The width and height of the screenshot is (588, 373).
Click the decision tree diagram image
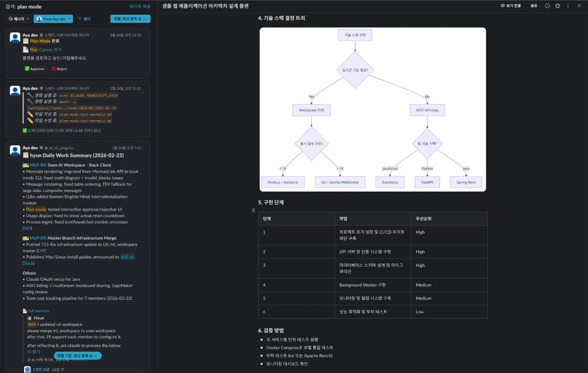click(x=372, y=109)
